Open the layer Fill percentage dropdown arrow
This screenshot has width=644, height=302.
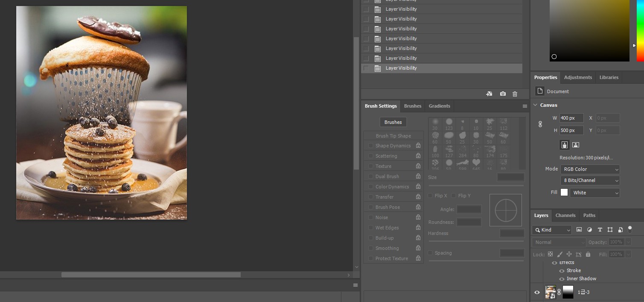tap(628, 254)
